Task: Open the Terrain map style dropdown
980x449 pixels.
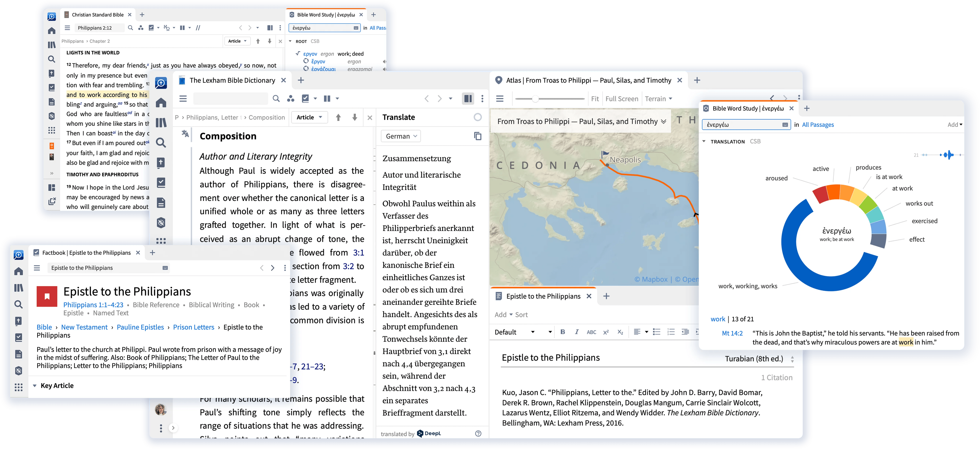Action: tap(659, 99)
